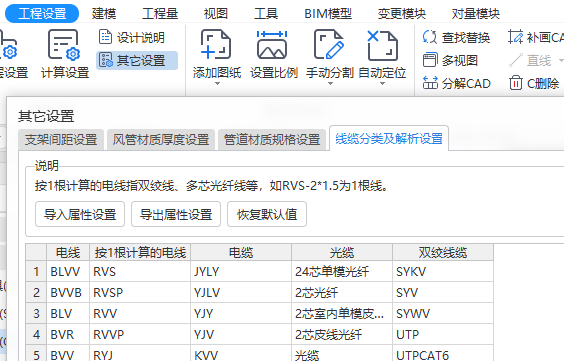Screen dimensions: 564x361
Task: Select the UTP cell
Action: [x=443, y=334]
